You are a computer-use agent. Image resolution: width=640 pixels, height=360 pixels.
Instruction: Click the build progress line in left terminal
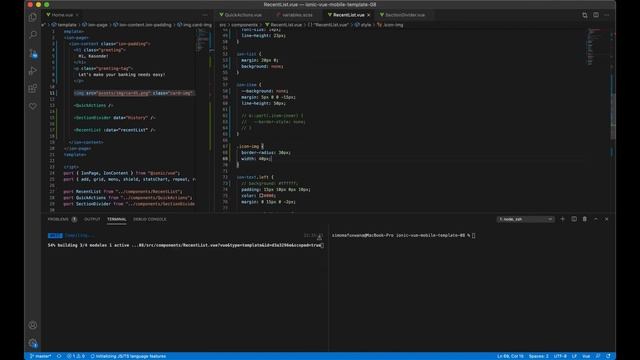point(186,245)
